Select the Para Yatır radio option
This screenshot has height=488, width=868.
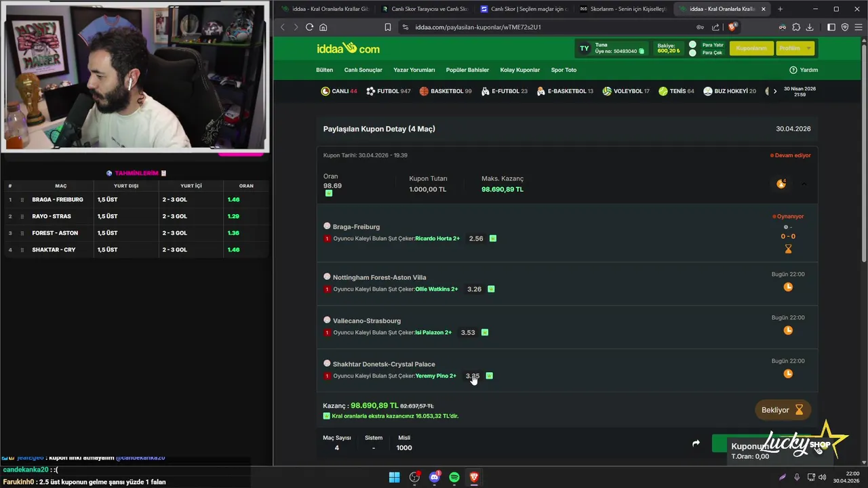692,45
